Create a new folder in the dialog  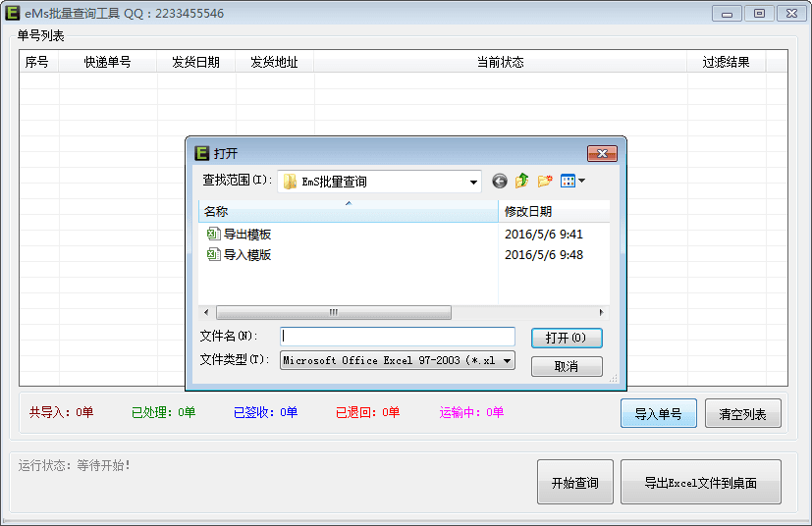pyautogui.click(x=545, y=181)
